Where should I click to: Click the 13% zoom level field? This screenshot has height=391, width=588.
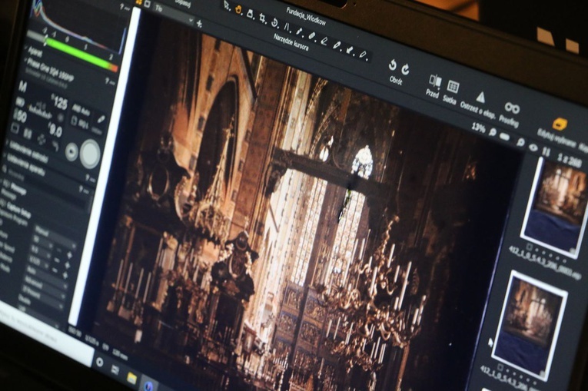pos(479,128)
